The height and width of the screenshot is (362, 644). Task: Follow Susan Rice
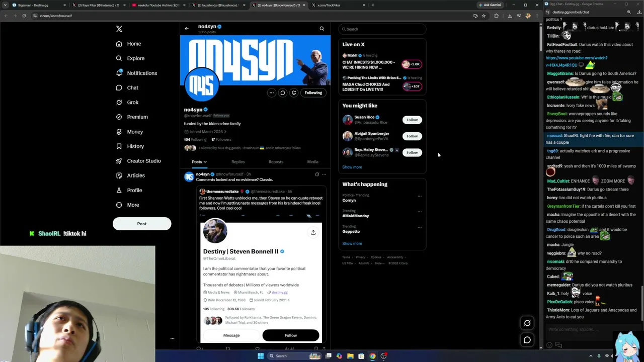click(x=412, y=120)
